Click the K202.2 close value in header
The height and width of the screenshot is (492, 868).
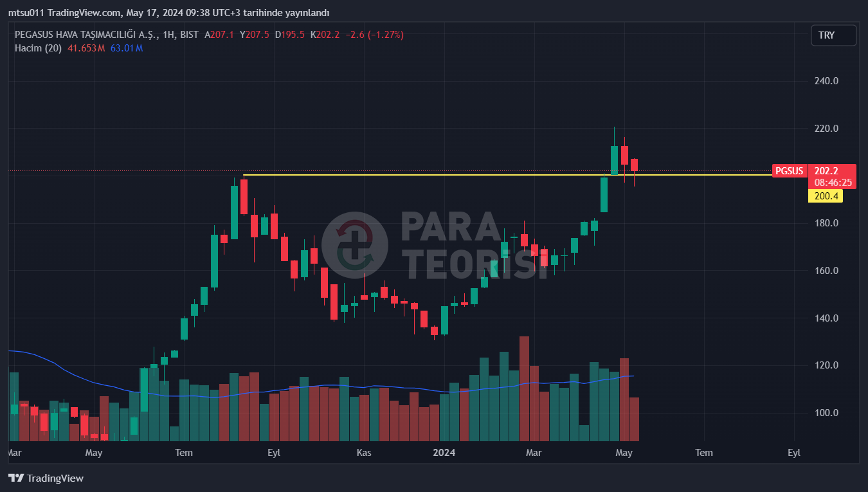[x=325, y=35]
